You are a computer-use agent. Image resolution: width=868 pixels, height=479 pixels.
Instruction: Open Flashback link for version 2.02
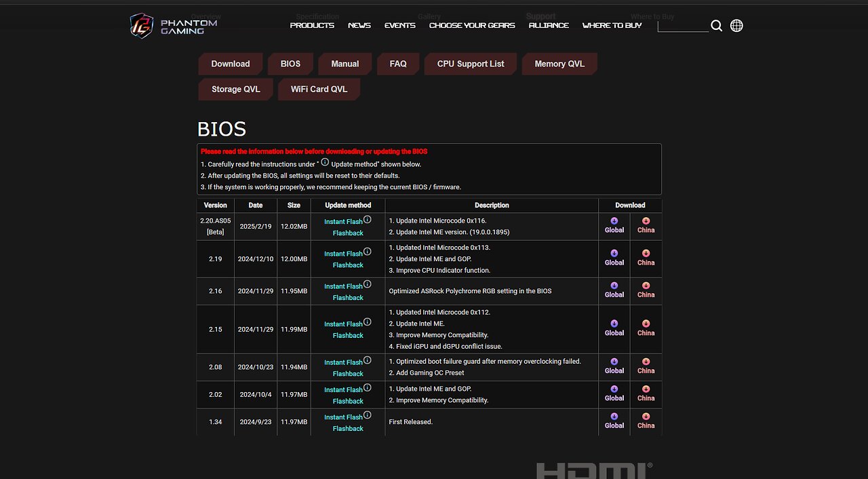pyautogui.click(x=348, y=401)
